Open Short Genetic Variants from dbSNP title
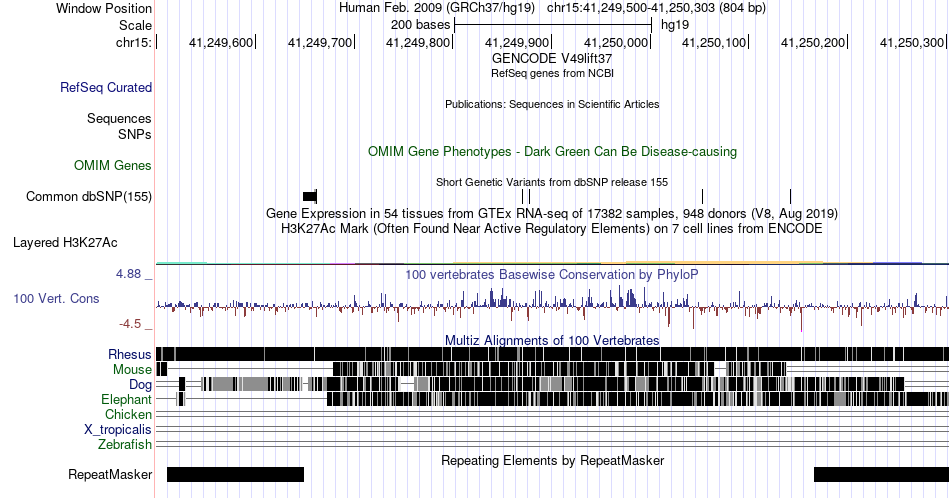This screenshot has height=498, width=950. 552,182
